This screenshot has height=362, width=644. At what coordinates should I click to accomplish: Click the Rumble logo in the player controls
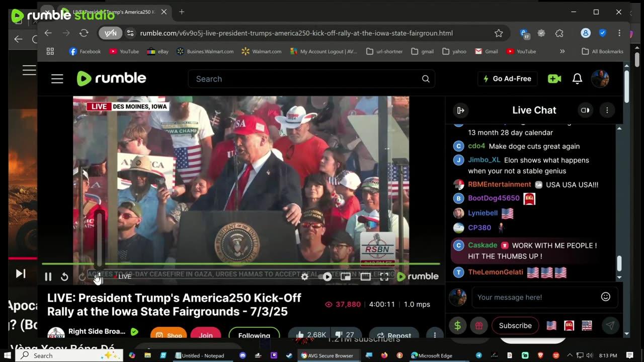click(x=418, y=277)
